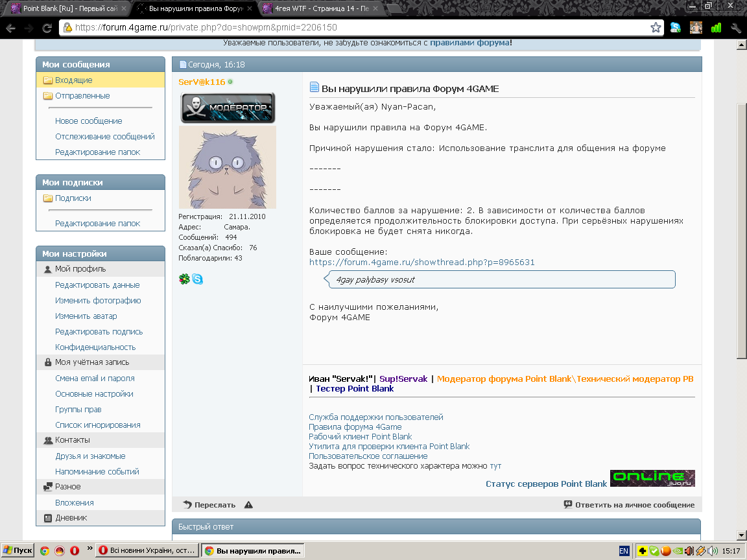The height and width of the screenshot is (560, 747).
Task: Open the SerV@k116 username menu
Action: coord(202,82)
